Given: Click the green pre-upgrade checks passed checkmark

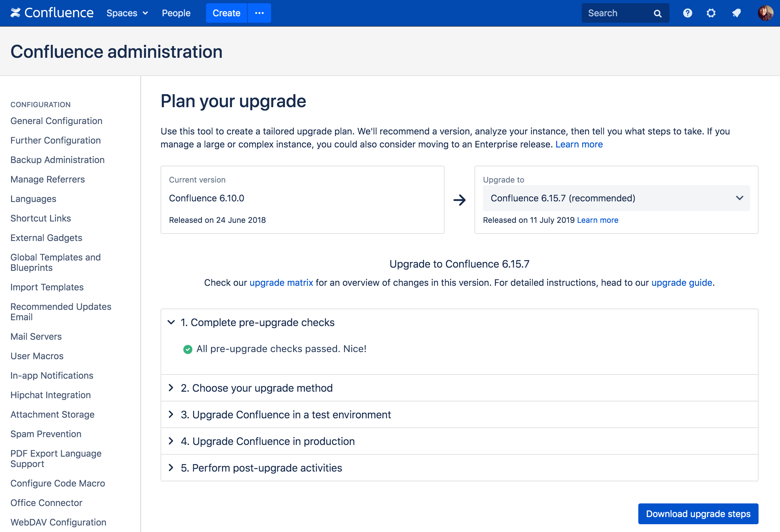Looking at the screenshot, I should tap(187, 349).
